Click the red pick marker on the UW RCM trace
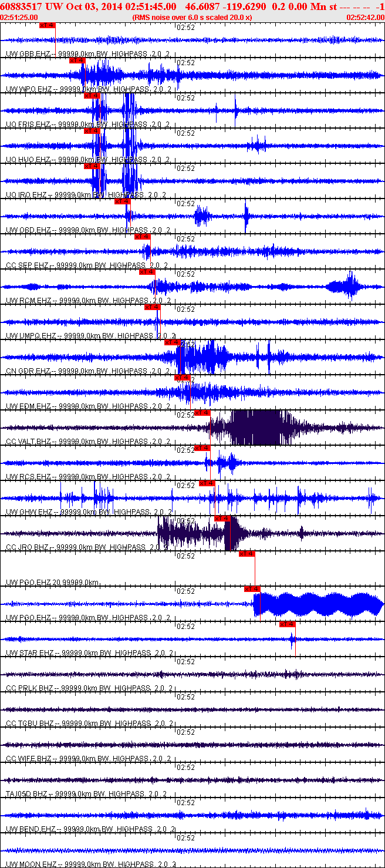 [x=147, y=272]
